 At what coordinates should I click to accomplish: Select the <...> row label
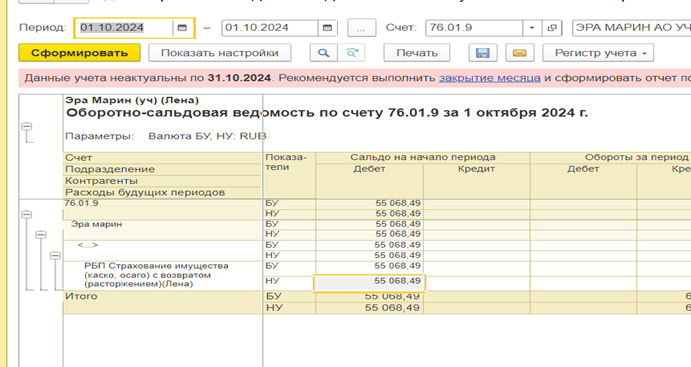pyautogui.click(x=88, y=245)
